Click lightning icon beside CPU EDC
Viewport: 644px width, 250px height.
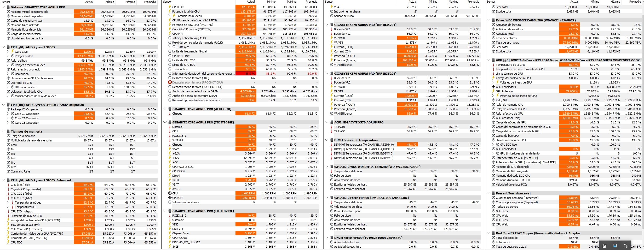tap(170, 7)
